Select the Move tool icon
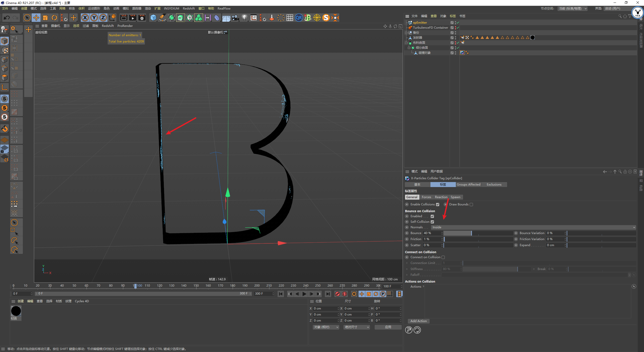The width and height of the screenshot is (644, 352). (36, 18)
